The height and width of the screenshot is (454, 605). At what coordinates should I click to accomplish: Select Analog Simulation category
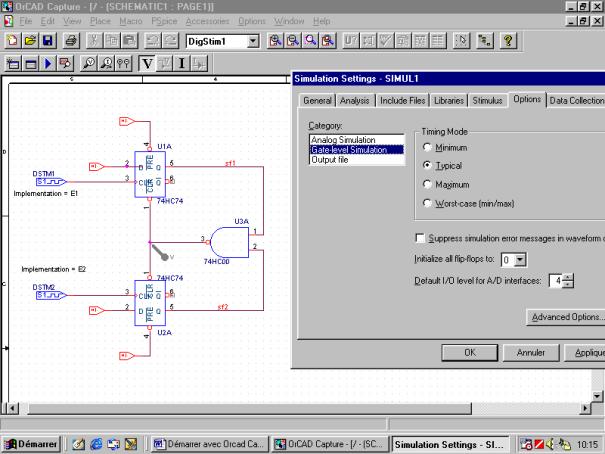[357, 140]
